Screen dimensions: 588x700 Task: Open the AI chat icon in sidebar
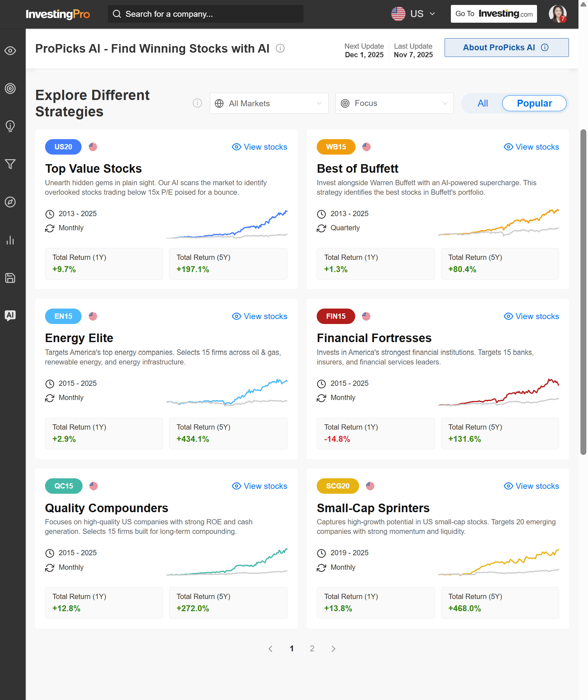tap(10, 315)
